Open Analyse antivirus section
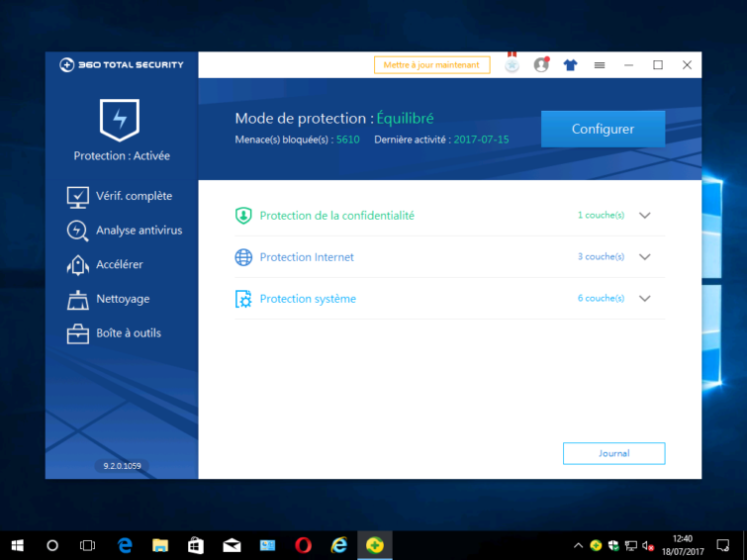 pos(125,231)
